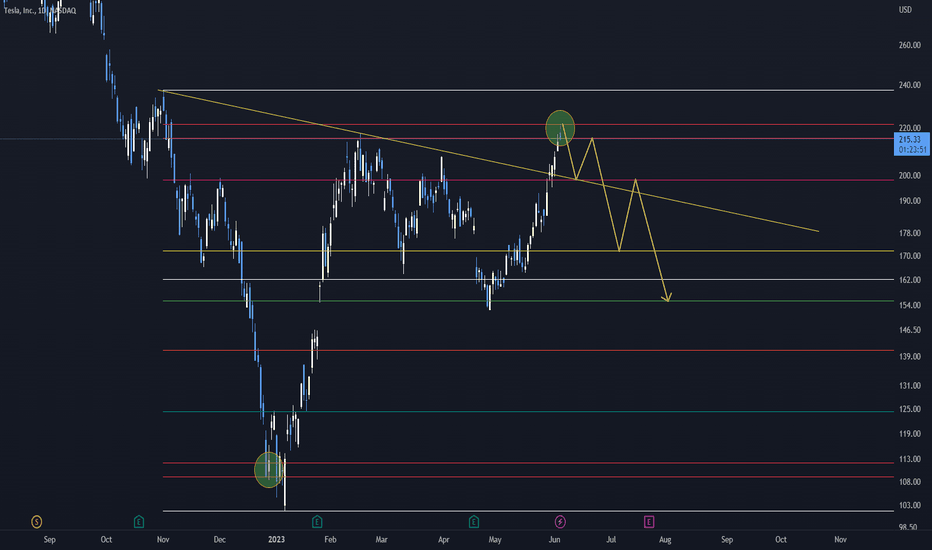Click the 170.00 price axis label
Image resolution: width=932 pixels, height=550 pixels.
point(909,256)
